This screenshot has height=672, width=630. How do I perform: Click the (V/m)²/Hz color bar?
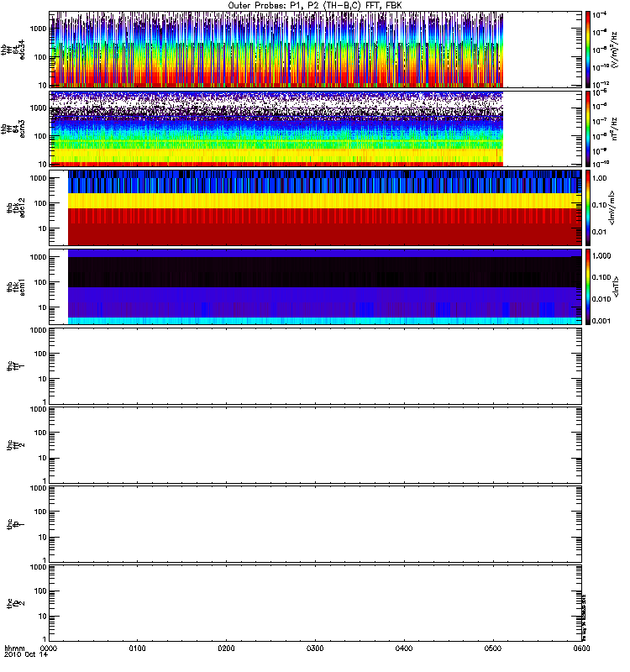[588, 50]
